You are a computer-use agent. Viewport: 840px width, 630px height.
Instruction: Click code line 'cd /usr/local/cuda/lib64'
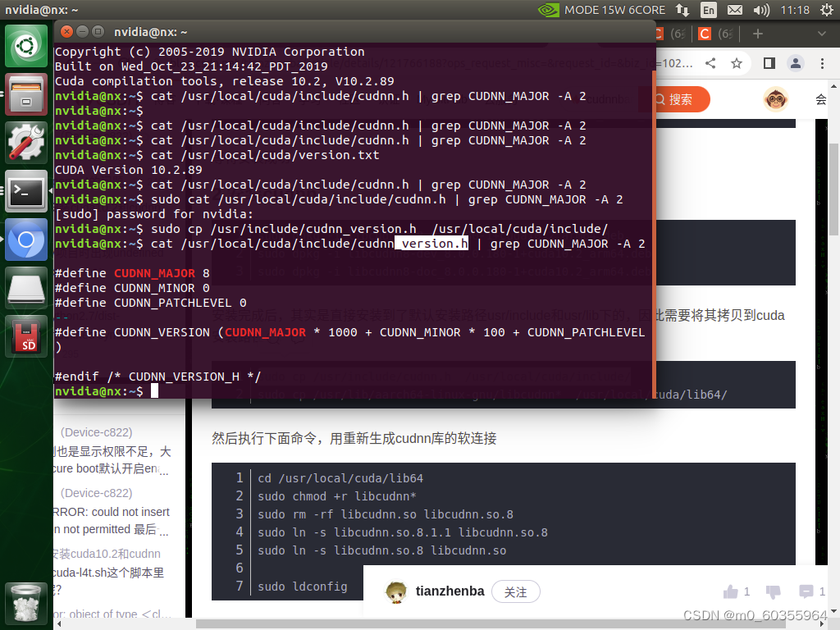click(x=340, y=478)
